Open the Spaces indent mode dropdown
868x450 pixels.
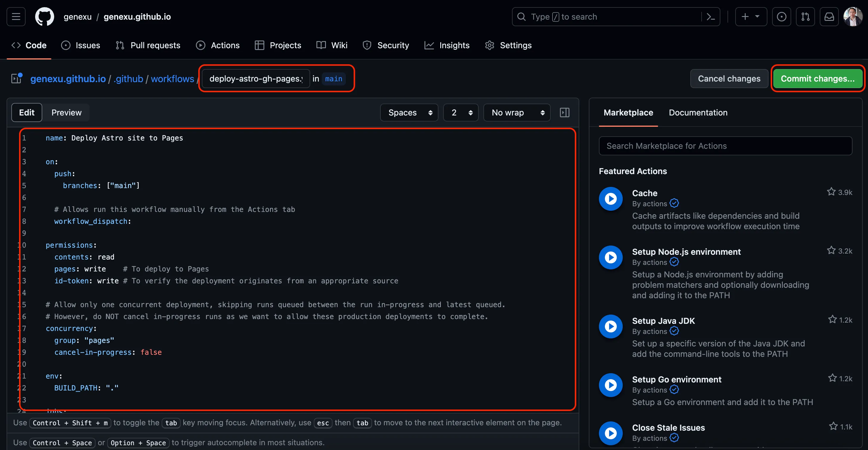point(409,112)
